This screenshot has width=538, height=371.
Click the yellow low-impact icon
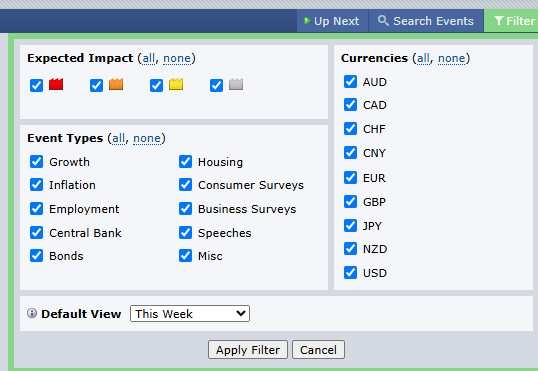point(176,84)
